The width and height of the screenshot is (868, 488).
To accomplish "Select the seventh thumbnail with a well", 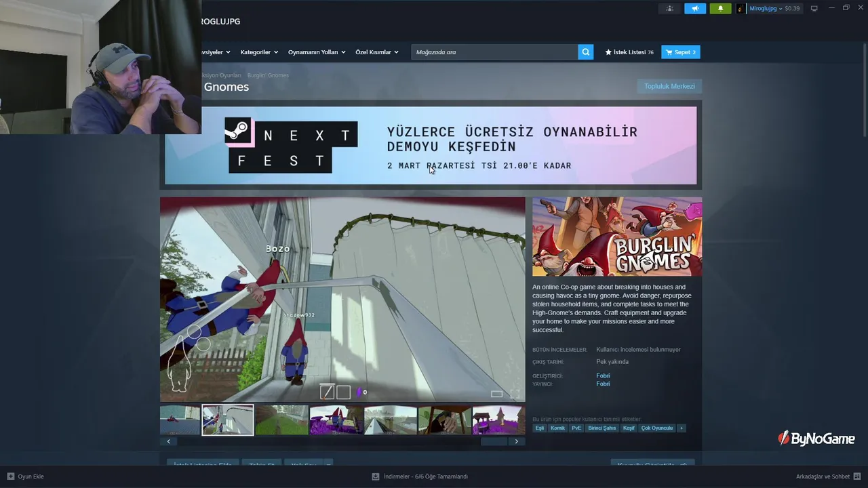I will 498,420.
